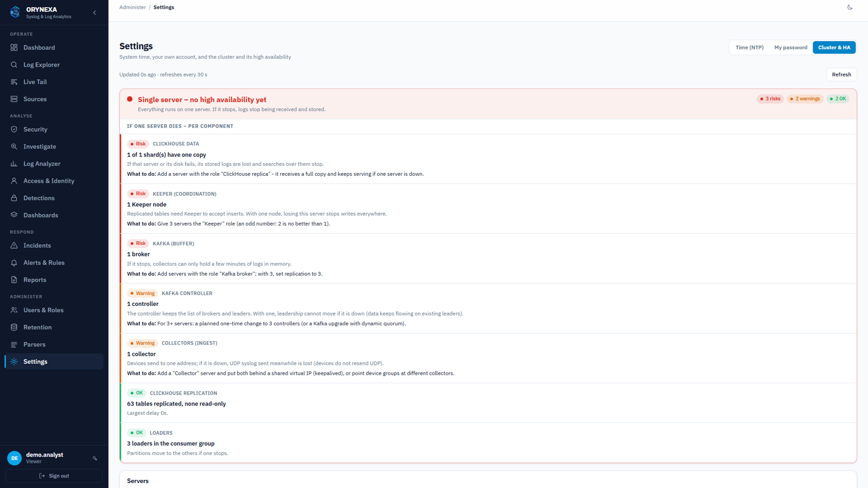
Task: Switch to the Time (NTP) tab
Action: [749, 48]
